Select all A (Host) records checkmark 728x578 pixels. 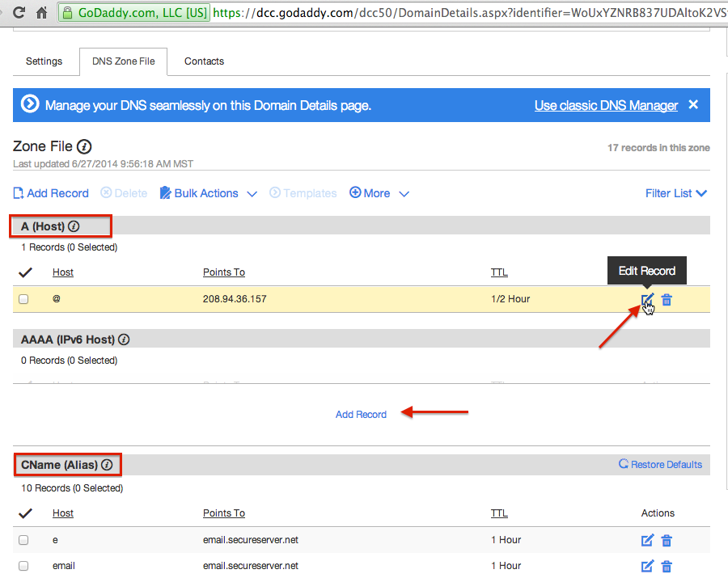(x=25, y=272)
